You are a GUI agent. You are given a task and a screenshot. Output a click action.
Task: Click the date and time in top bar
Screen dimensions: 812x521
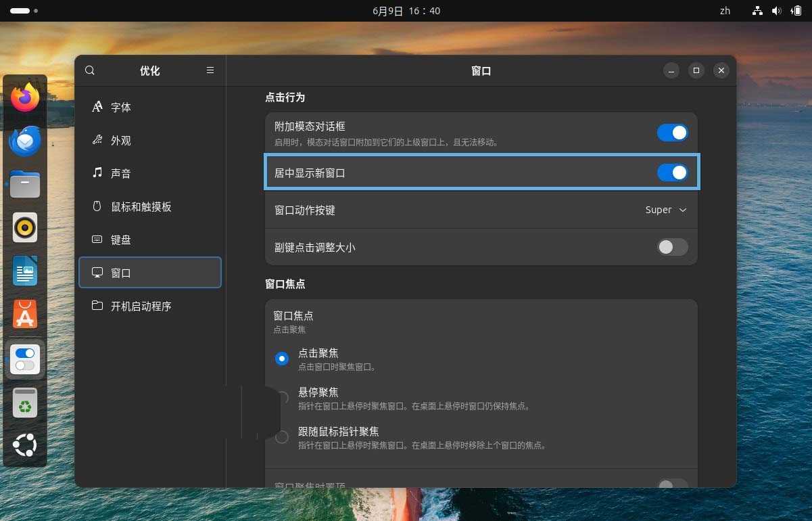pyautogui.click(x=406, y=11)
